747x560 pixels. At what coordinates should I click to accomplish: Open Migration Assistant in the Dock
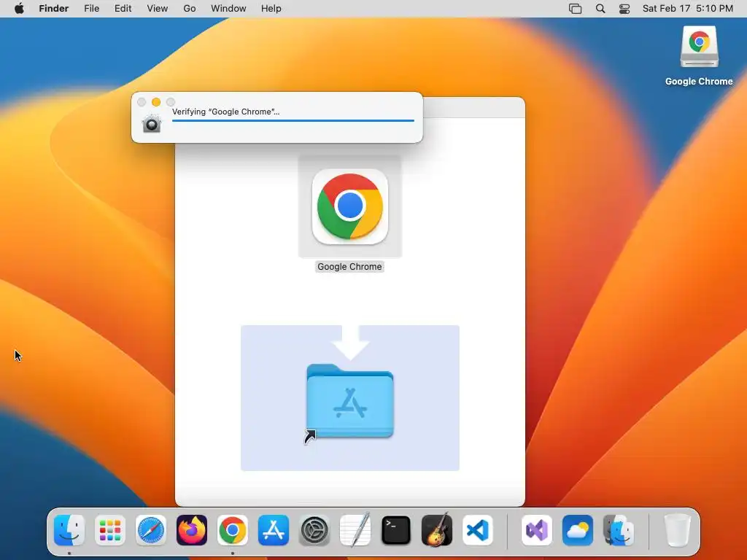[x=619, y=530]
